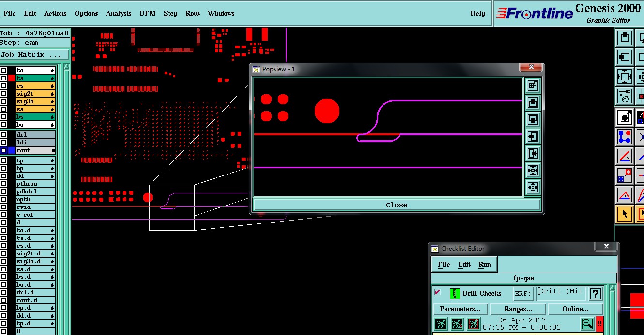This screenshot has height=335, width=644.
Task: Select the yellow arrow pointer tool
Action: coord(624,213)
